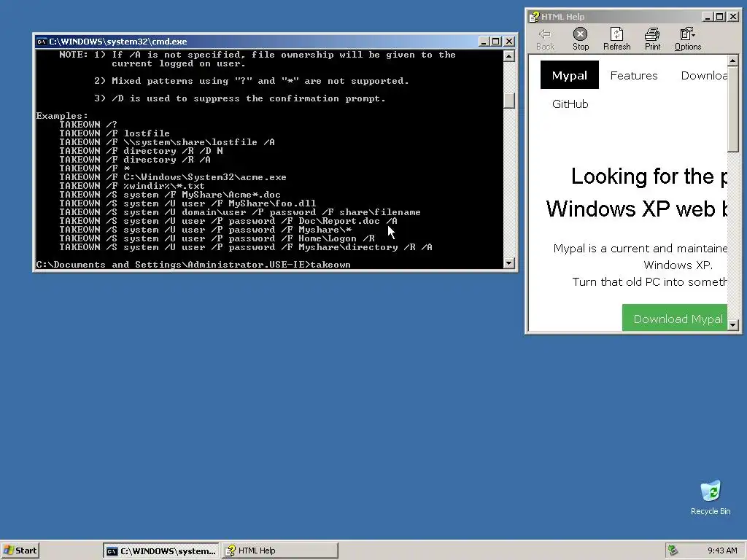Viewport: 747px width, 560px height.
Task: Close the HTML Help window
Action: 732,17
